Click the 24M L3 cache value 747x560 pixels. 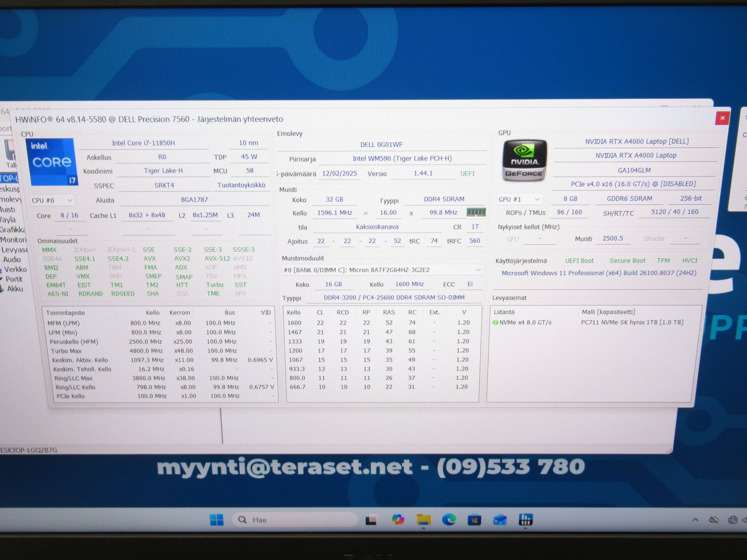(253, 215)
